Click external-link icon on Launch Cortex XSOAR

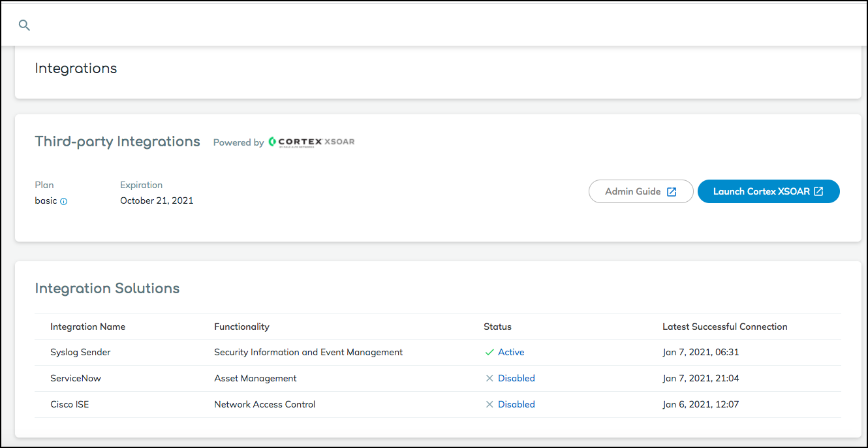point(818,192)
